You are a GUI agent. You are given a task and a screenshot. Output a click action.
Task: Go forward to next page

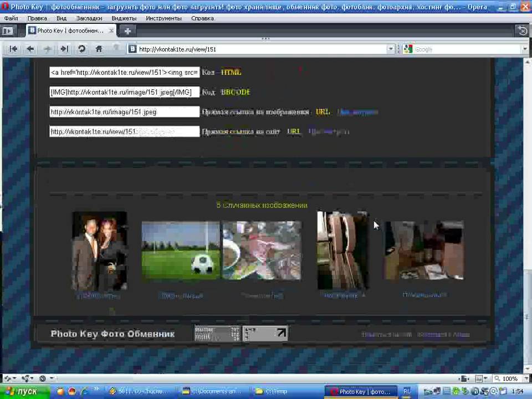[x=47, y=49]
